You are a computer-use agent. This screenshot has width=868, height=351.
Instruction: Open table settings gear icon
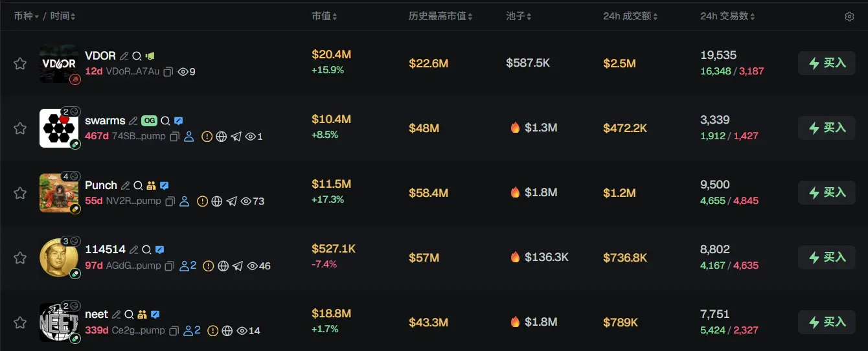tap(849, 16)
